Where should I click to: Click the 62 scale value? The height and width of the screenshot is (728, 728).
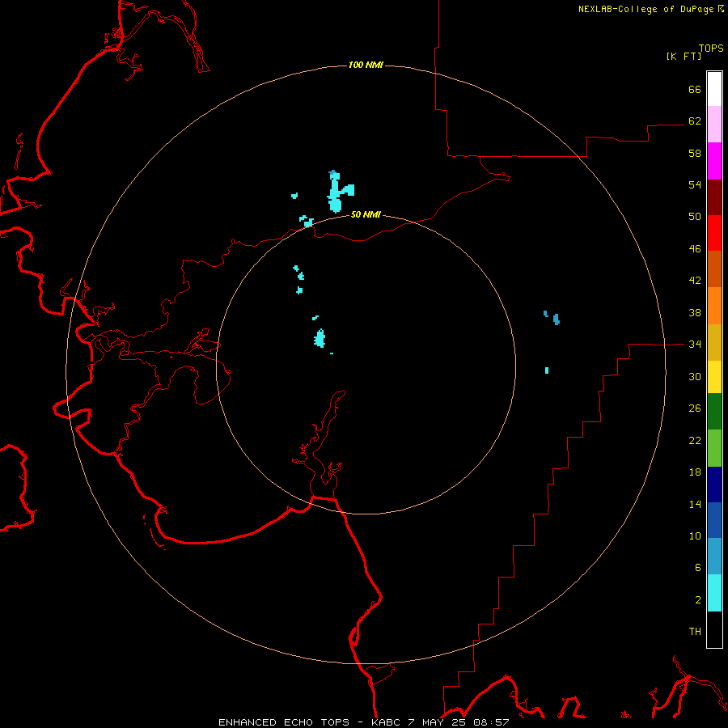pos(695,121)
